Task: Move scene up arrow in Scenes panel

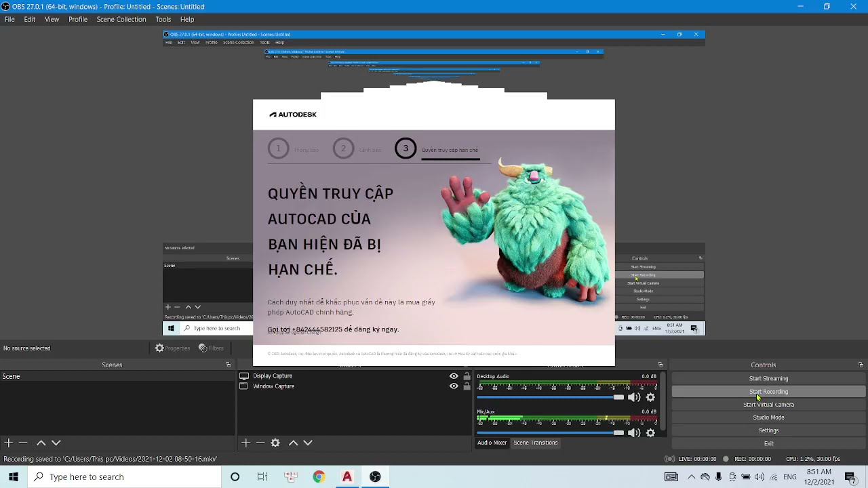Action: (x=41, y=443)
